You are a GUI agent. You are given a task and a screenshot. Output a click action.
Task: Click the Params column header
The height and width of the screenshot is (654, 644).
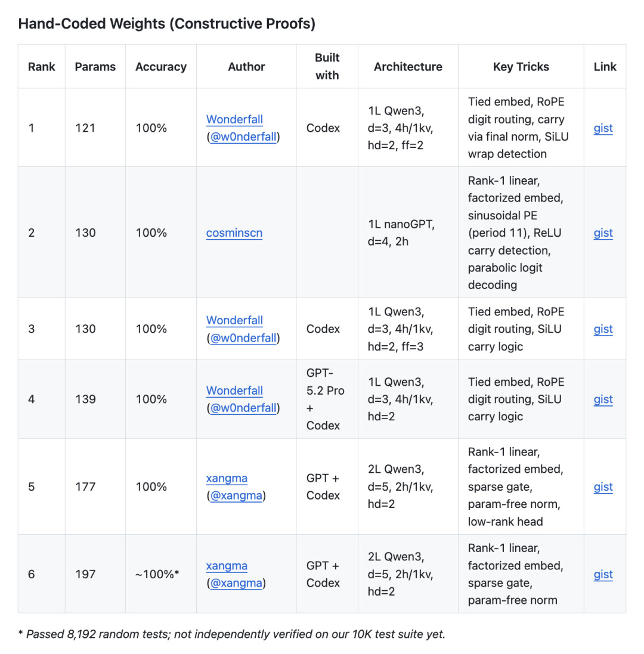95,67
